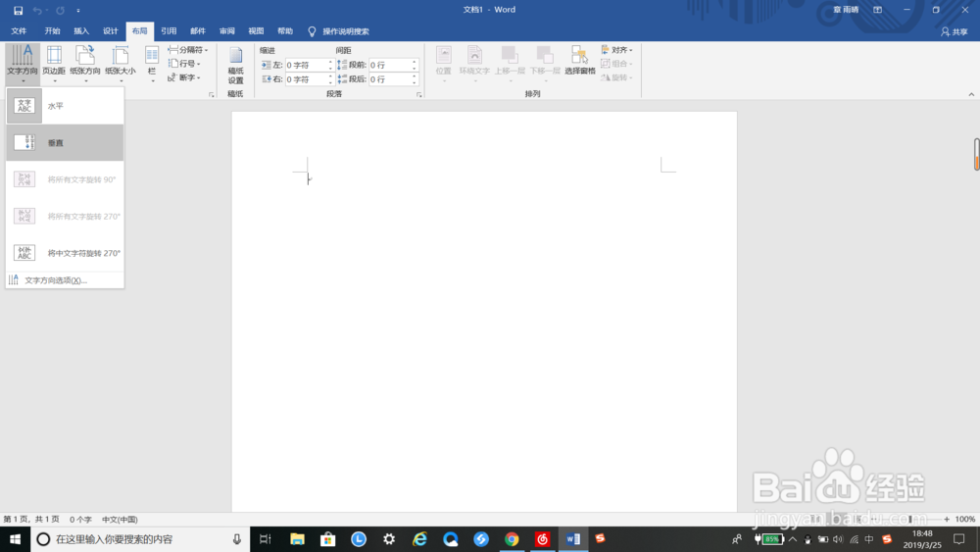Open the Action Center notification icon
This screenshot has height=552, width=980.
point(959,539)
